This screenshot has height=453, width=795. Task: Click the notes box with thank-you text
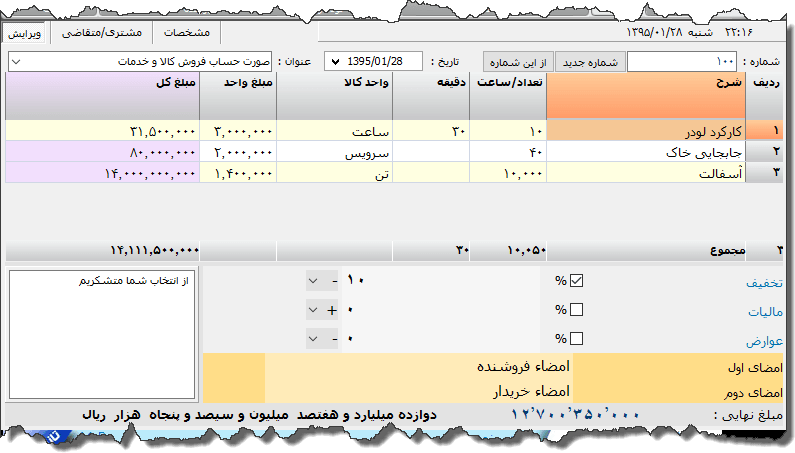point(100,335)
